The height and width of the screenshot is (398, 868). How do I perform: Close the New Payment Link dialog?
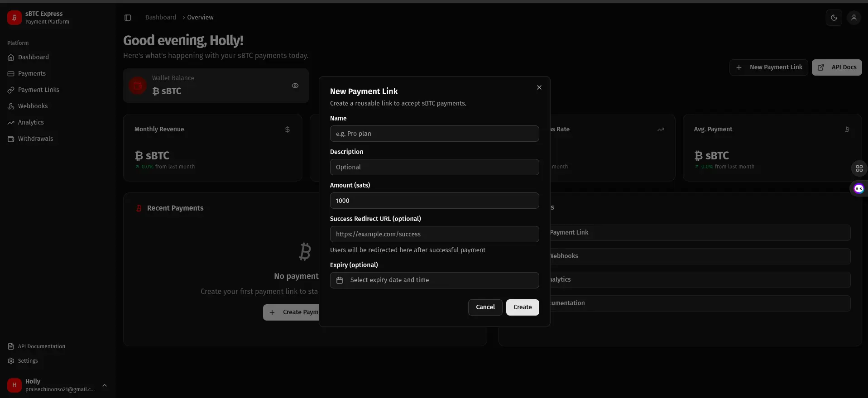pos(539,87)
